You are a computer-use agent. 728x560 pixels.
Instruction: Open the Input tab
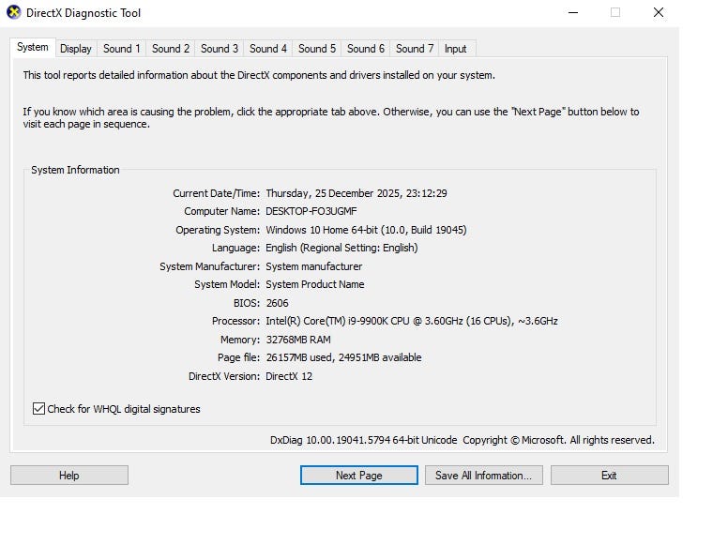click(x=456, y=49)
